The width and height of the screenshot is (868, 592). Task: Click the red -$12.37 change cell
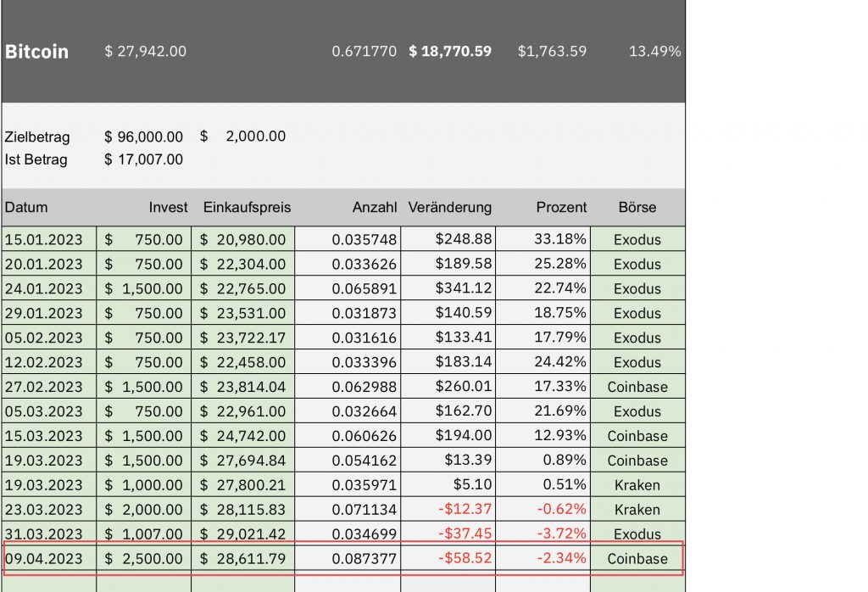tap(448, 510)
